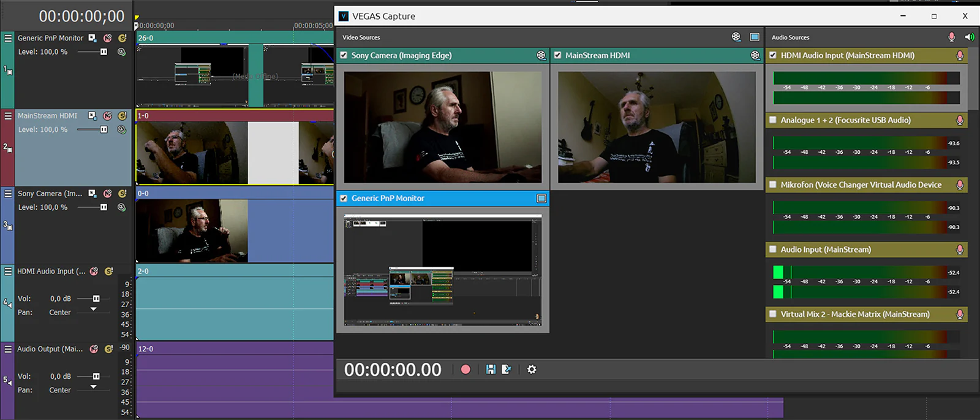
Task: Click compositing mode icon on MainStream HDMI track
Action: point(121,130)
